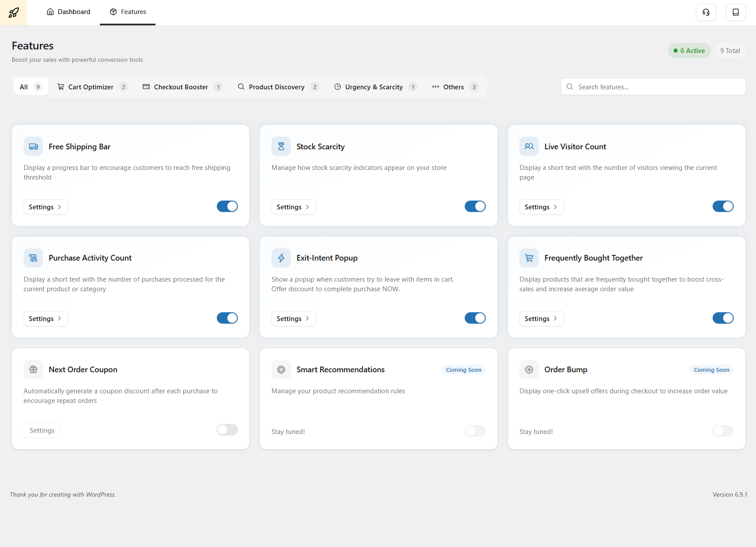Open Frequently Bought Together Settings
This screenshot has width=756, height=547.
(541, 319)
